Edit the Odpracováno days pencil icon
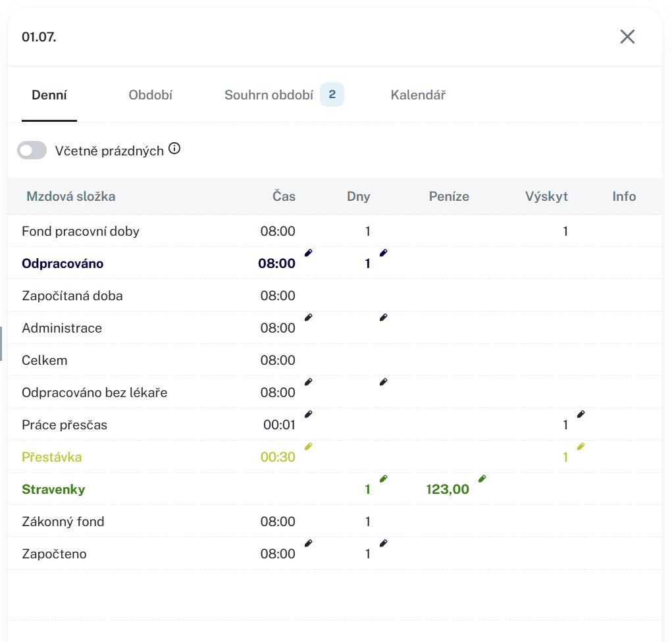 384,253
